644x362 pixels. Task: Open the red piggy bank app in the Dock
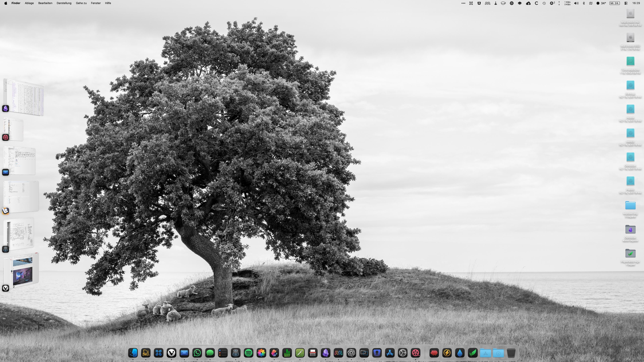[434, 353]
